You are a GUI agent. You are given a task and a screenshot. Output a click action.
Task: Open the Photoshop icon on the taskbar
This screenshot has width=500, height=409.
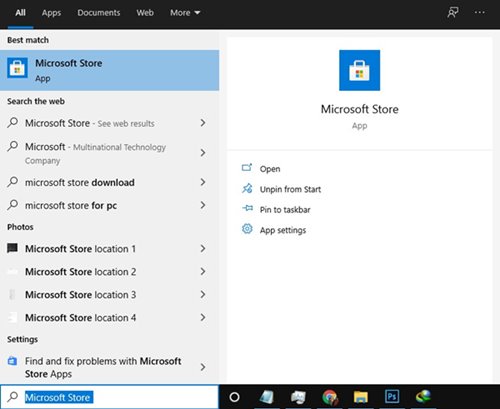(x=392, y=397)
